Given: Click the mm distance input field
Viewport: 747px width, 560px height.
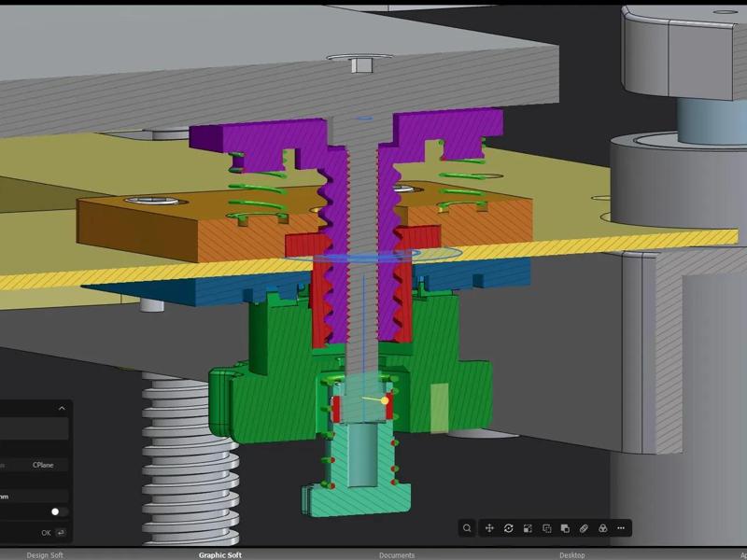Looking at the screenshot, I should (34, 497).
